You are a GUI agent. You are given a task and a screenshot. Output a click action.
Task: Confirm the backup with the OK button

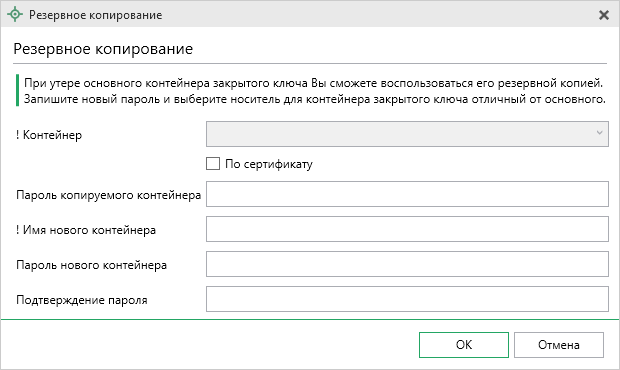(x=464, y=345)
